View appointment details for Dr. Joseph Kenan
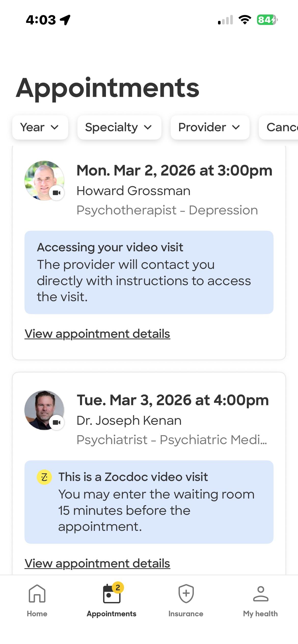 97,563
